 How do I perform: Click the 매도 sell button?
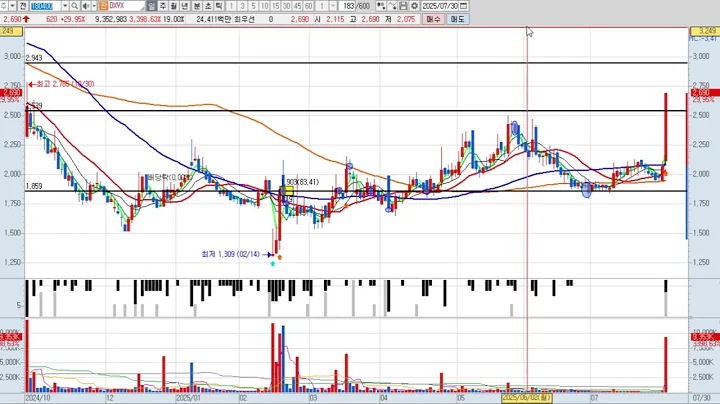pyautogui.click(x=457, y=19)
